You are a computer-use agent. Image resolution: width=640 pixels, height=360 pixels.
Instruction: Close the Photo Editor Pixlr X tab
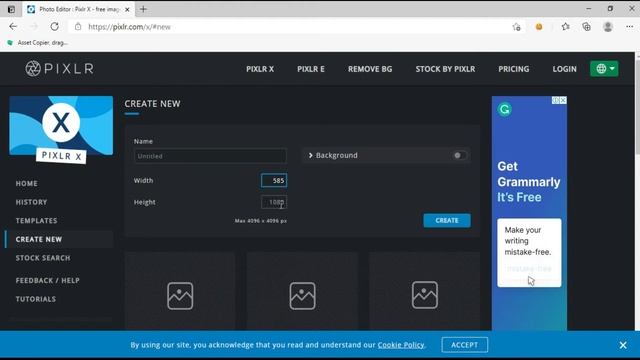pos(127,9)
